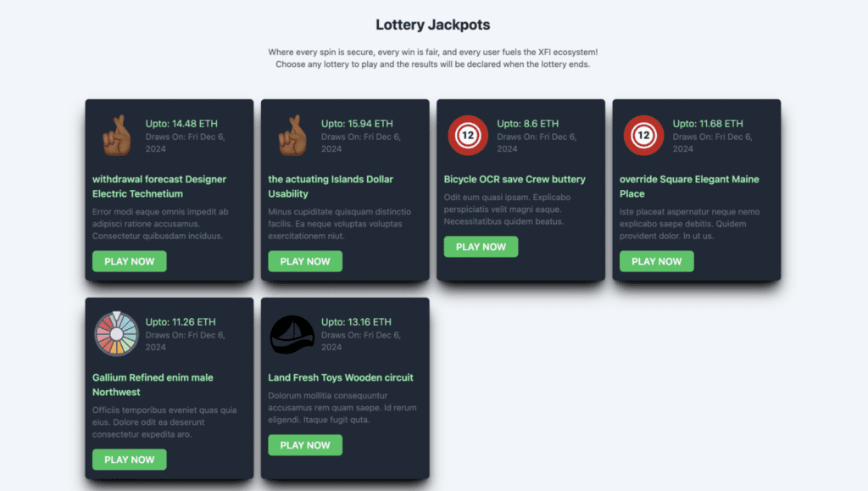Select the override Square Elegant Maine Place title
Viewport: 868px width, 491px height.
pyautogui.click(x=689, y=187)
